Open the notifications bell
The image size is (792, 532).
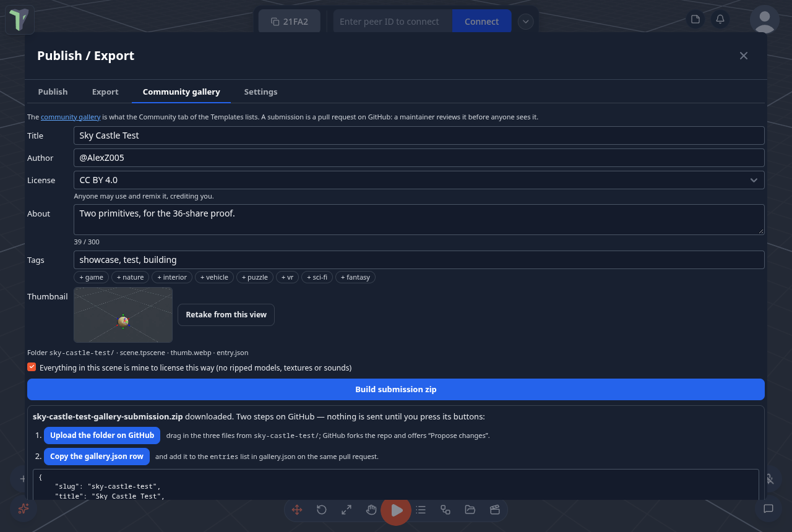pos(720,20)
